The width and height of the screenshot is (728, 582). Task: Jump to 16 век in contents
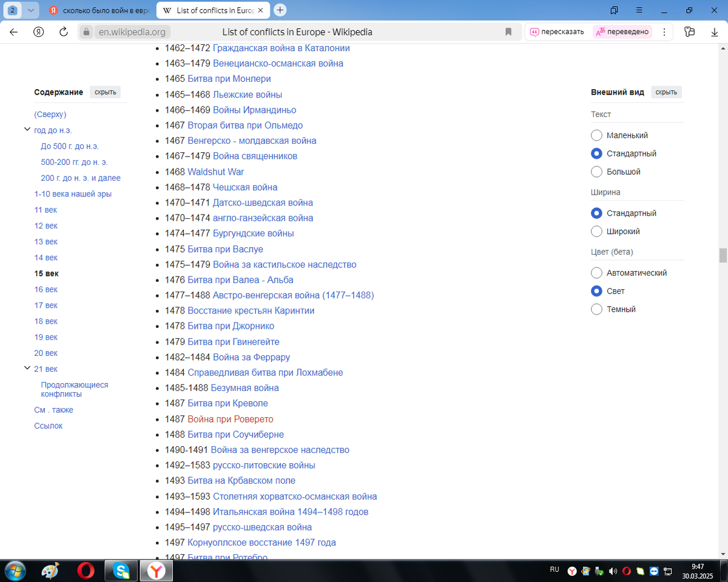pos(46,289)
